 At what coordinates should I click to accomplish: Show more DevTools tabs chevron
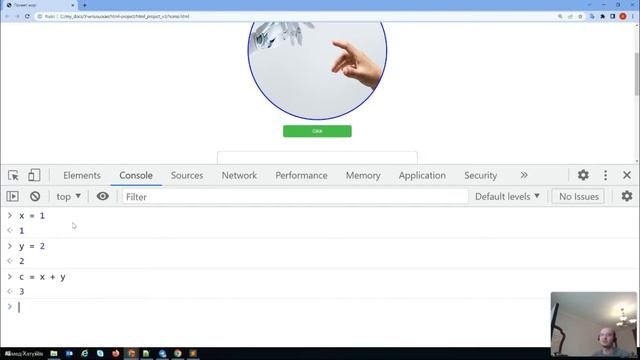click(524, 175)
